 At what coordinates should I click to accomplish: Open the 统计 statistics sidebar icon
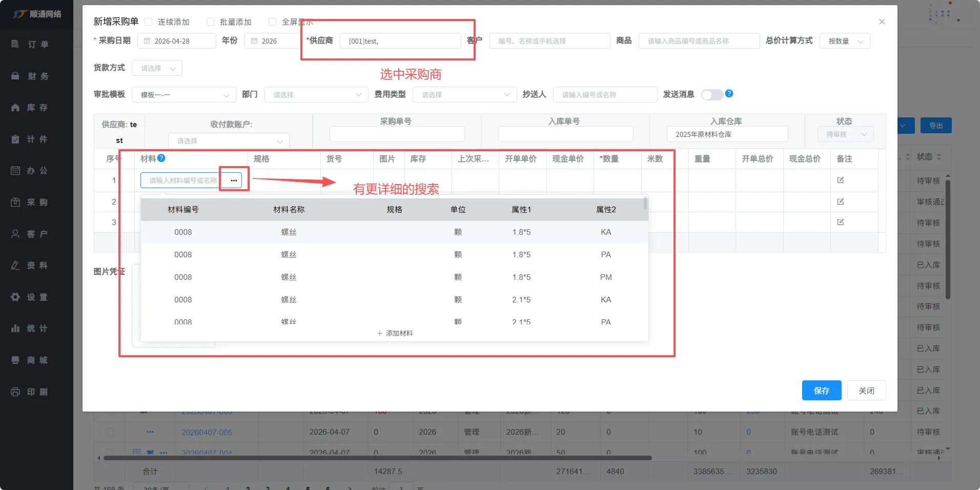pyautogui.click(x=15, y=329)
